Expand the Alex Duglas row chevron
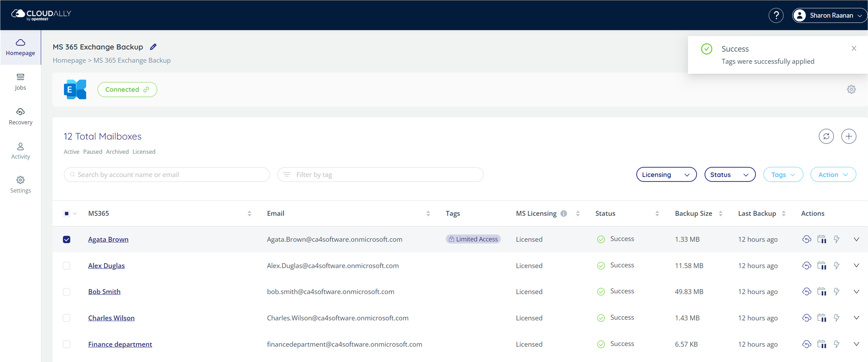This screenshot has width=868, height=362. point(856,265)
